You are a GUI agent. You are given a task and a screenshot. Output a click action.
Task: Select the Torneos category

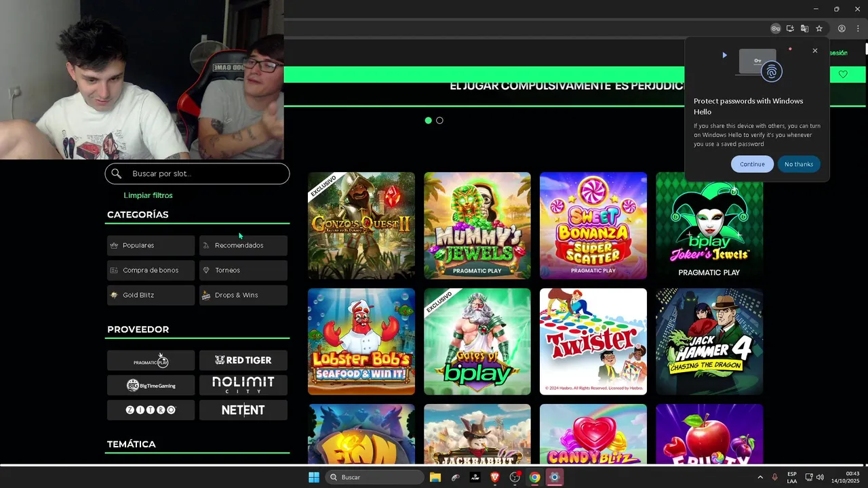tap(243, 270)
